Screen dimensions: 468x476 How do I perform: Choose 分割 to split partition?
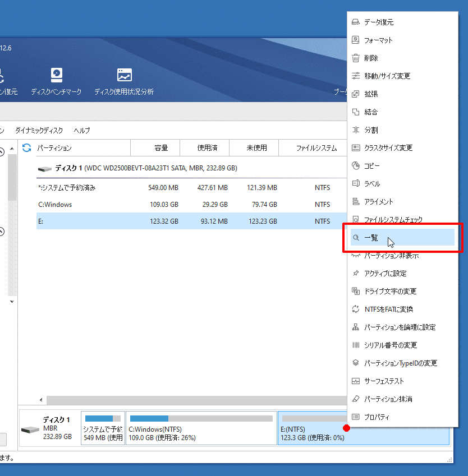(371, 130)
